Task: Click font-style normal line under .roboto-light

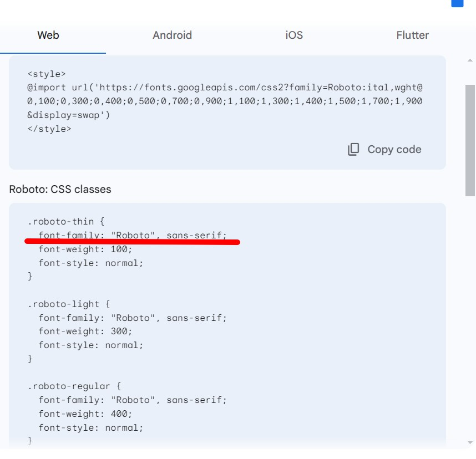Action: [x=91, y=345]
